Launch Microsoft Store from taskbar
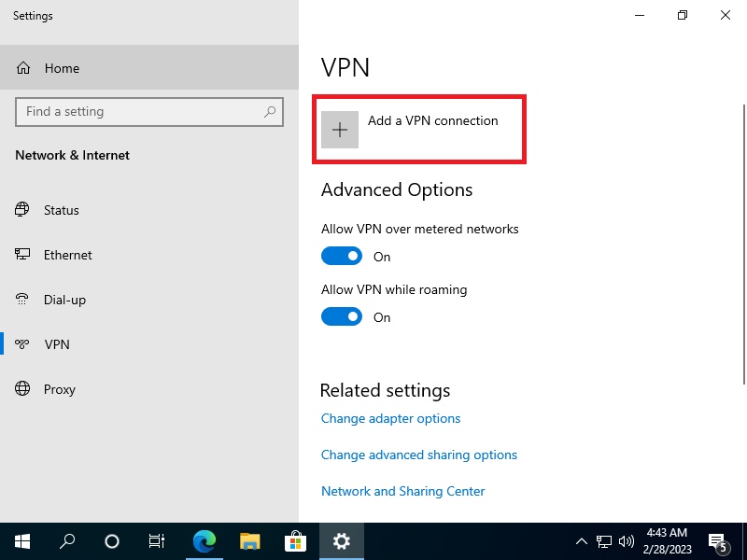 click(295, 541)
